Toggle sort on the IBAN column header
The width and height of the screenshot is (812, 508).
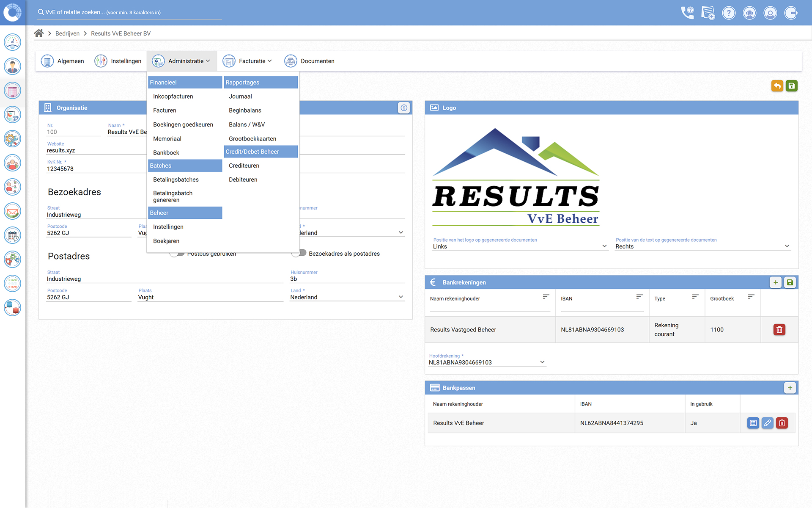[639, 297]
